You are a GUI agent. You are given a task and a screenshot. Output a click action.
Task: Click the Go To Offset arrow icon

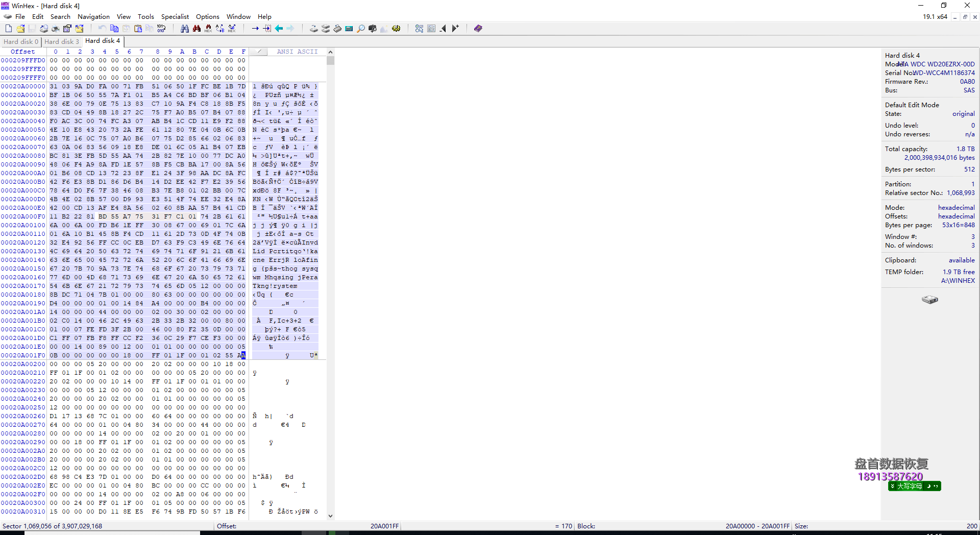point(255,29)
